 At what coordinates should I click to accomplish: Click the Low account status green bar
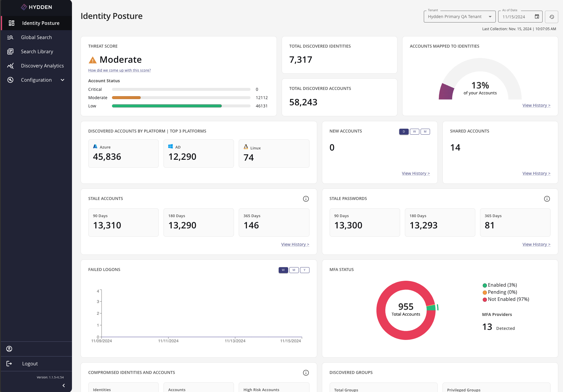point(167,106)
